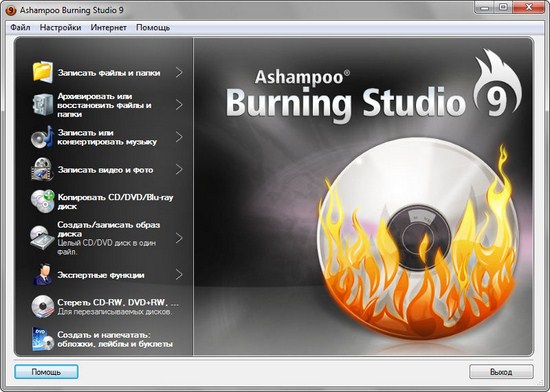Viewport: 550px width, 392px height.
Task: Click the DVD cover and label icon
Action: coord(43,339)
